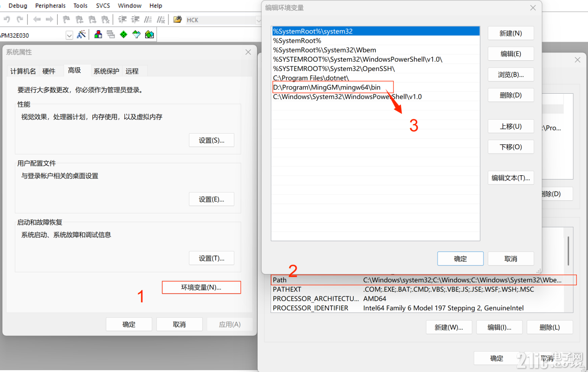Image resolution: width=588 pixels, height=372 pixels.
Task: Open the Peripherals menu
Action: [x=50, y=6]
